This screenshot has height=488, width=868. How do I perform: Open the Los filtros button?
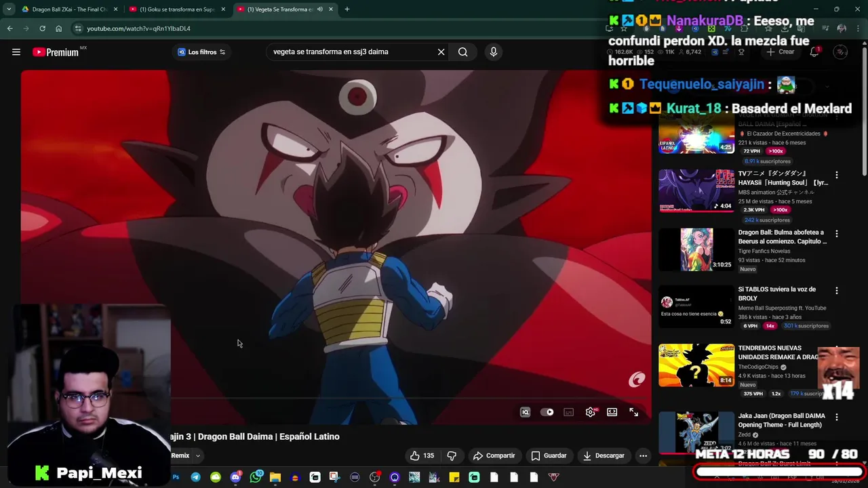201,52
